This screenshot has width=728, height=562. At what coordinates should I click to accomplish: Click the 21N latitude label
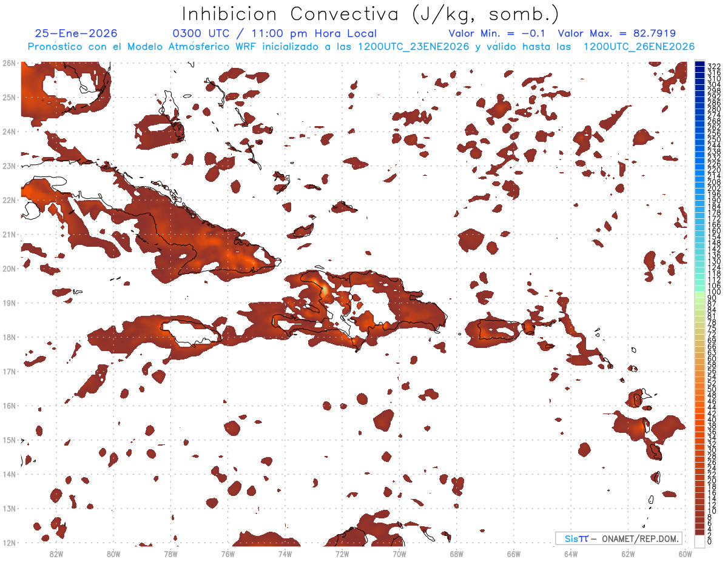(9, 234)
